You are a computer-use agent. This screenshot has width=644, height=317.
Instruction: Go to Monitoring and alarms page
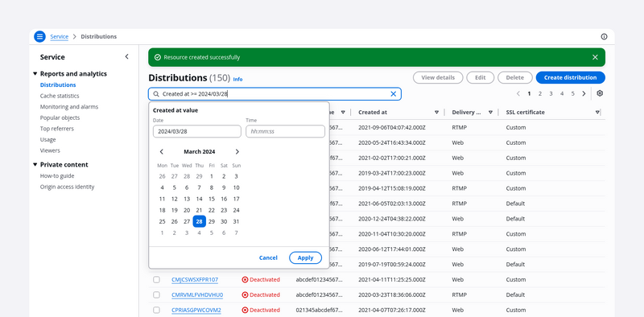point(69,107)
